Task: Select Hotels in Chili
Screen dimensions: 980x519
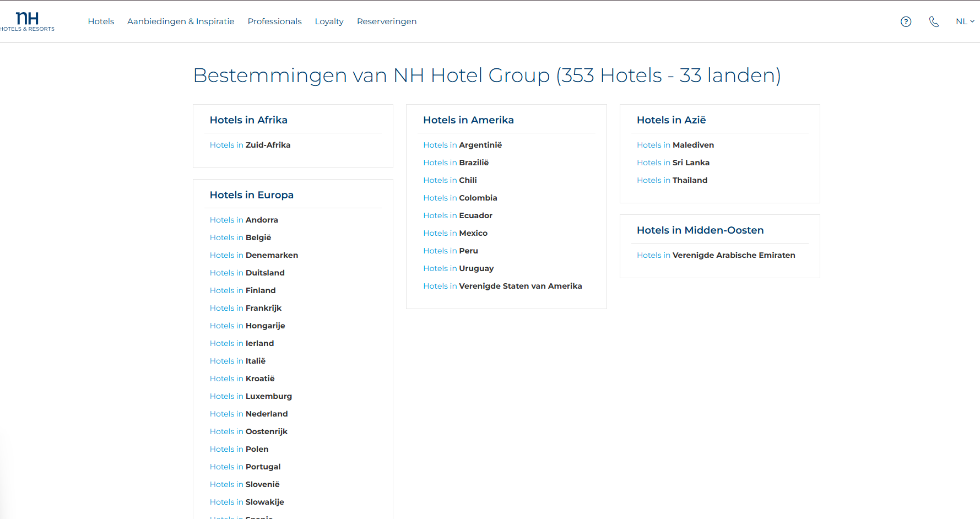Action: coord(450,180)
